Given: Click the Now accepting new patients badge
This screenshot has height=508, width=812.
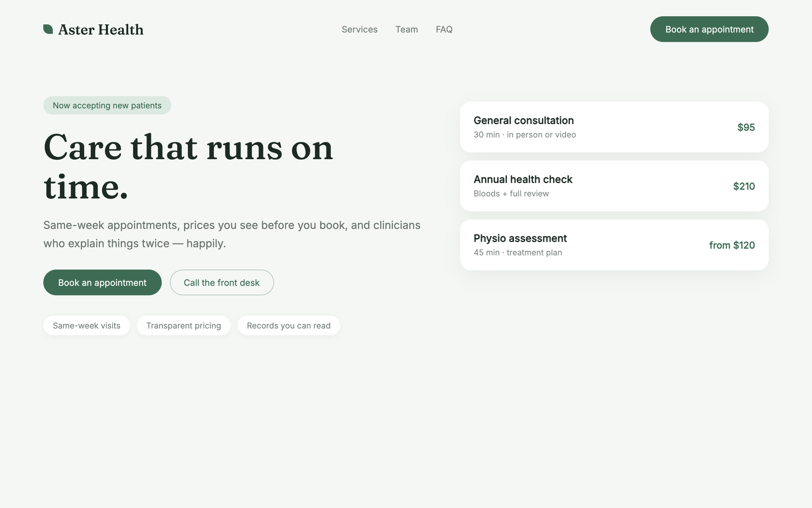Looking at the screenshot, I should click(107, 105).
